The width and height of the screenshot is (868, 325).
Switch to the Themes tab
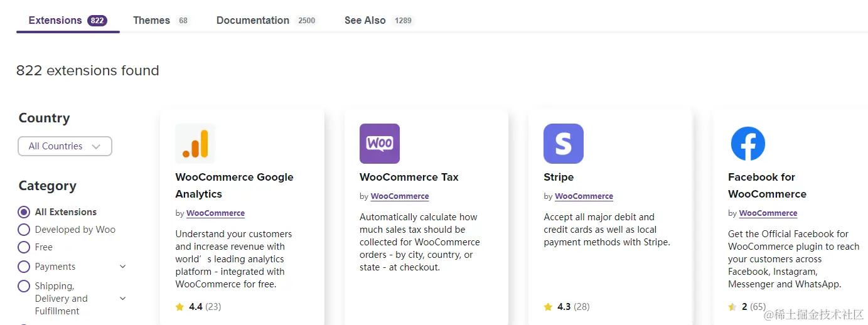tap(161, 20)
